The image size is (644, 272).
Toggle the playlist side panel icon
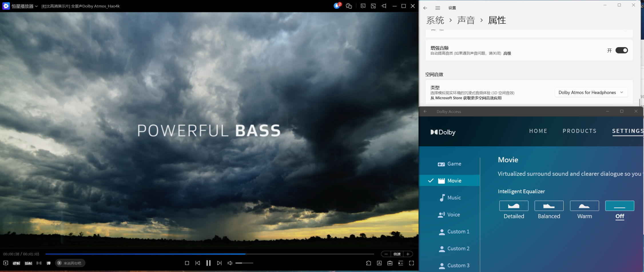pyautogui.click(x=401, y=263)
